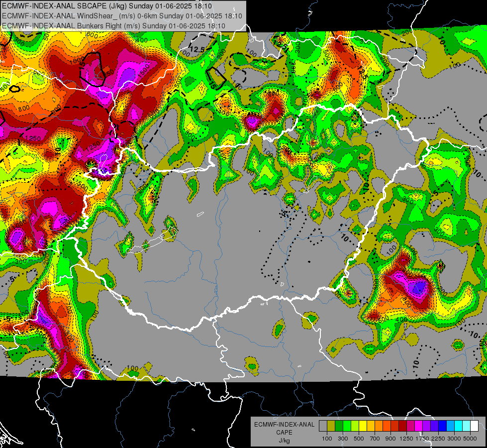Click the 3000 tick value on the legend
This screenshot has height=448, width=487.
click(x=454, y=439)
